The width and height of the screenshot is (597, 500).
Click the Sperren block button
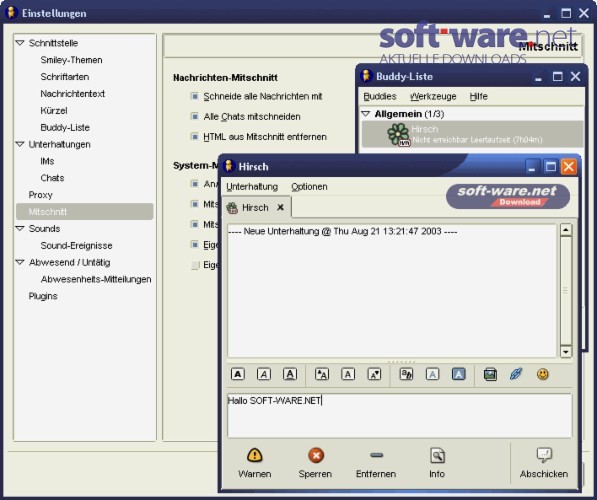click(x=315, y=463)
